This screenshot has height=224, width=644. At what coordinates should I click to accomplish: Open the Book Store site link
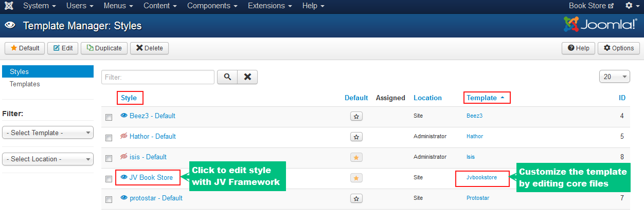[591, 6]
